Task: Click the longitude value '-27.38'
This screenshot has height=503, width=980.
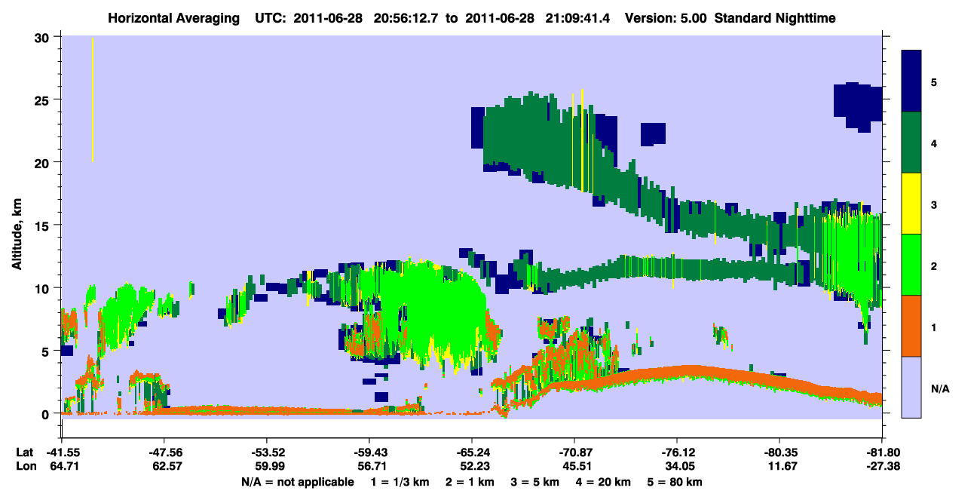Action: (882, 466)
